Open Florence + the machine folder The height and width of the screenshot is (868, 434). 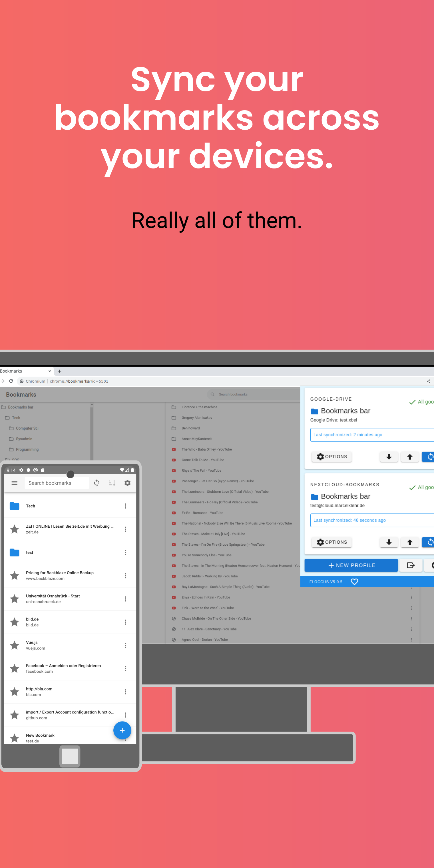point(200,407)
